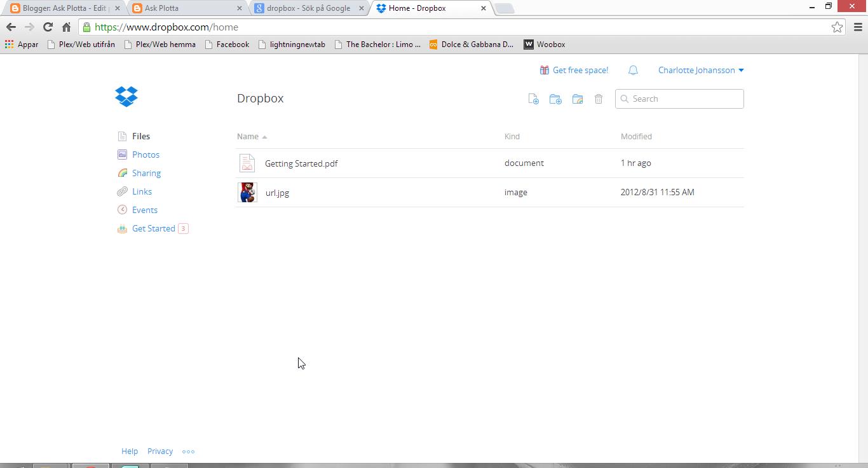868x468 pixels.
Task: Click the browser back arrow
Action: point(11,27)
